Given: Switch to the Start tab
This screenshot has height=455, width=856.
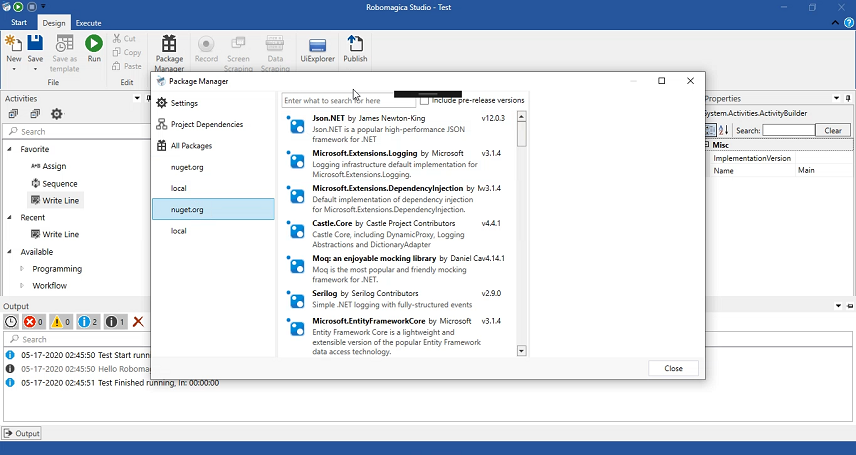Looking at the screenshot, I should tap(19, 22).
